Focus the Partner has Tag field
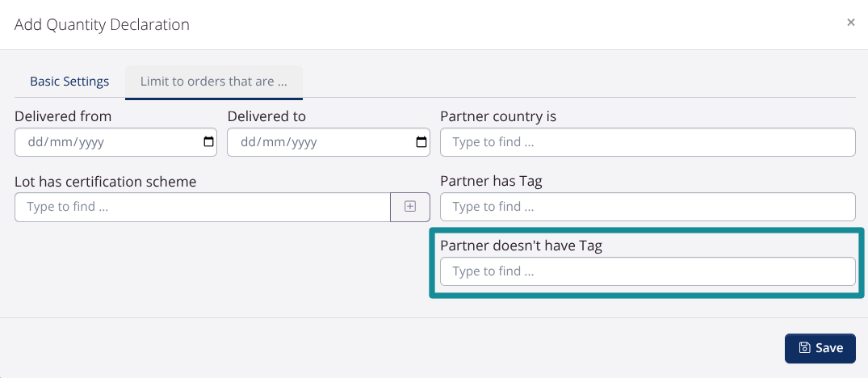Screen dimensions: 868x378 pyautogui.click(x=648, y=207)
